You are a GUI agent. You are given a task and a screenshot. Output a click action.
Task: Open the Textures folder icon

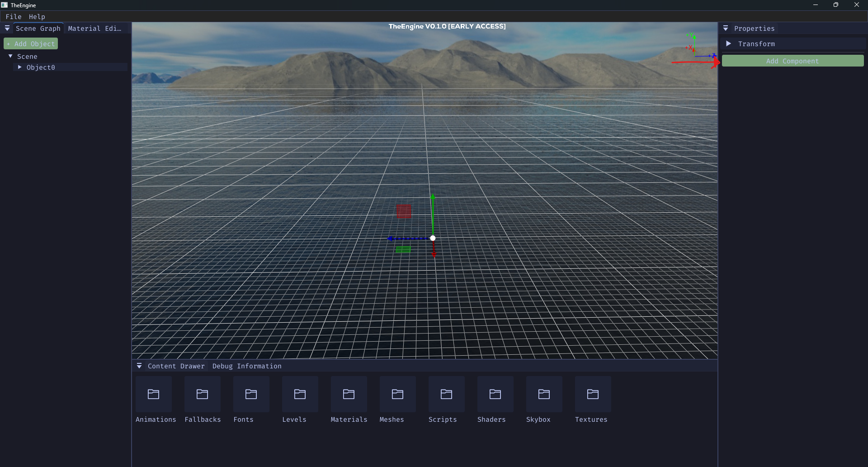pyautogui.click(x=593, y=394)
